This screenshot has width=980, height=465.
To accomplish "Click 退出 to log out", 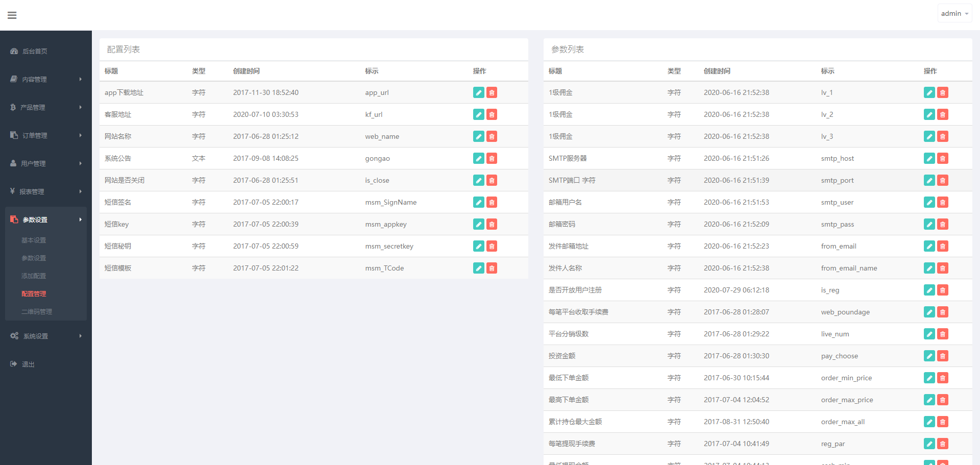I will point(28,364).
